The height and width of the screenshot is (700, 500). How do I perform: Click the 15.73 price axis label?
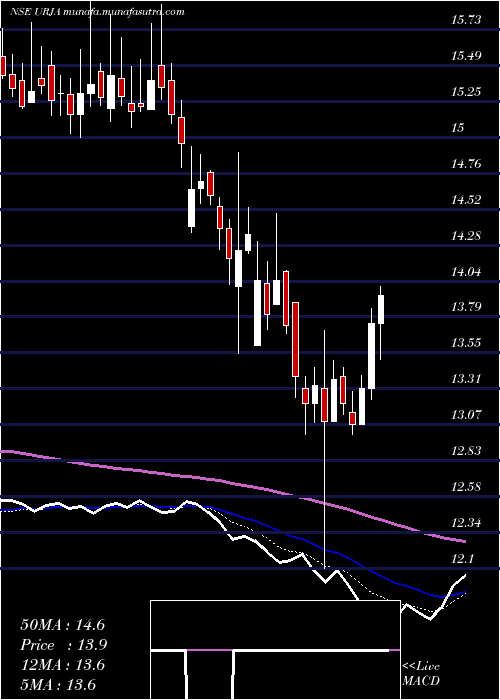coord(467,20)
